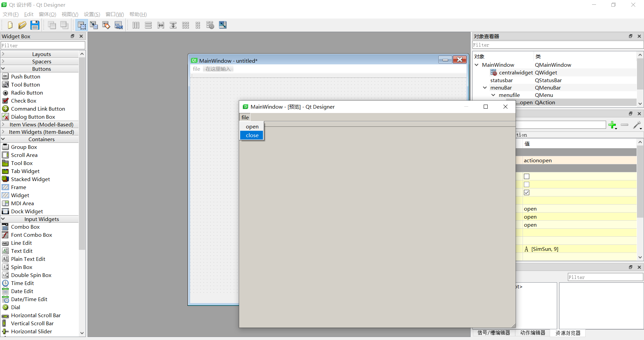Uncheck the checked property checkbox
This screenshot has height=340, width=644.
pyautogui.click(x=527, y=192)
